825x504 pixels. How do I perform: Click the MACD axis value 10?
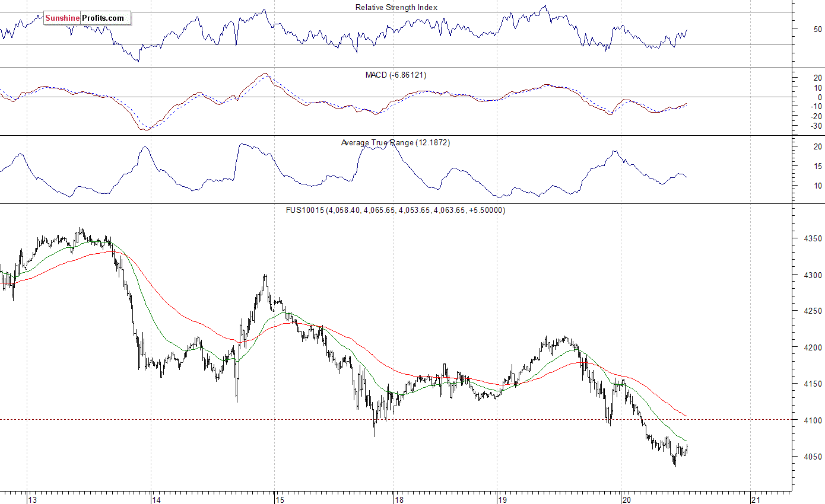click(x=817, y=88)
